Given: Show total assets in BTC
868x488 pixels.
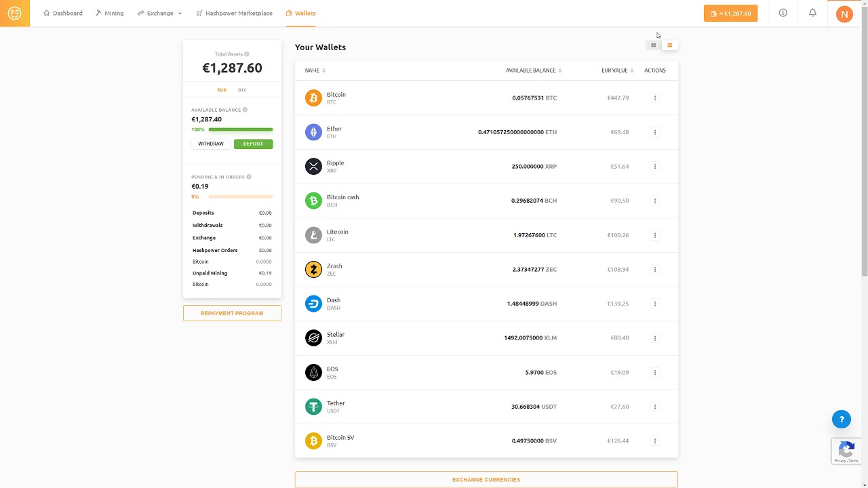Looking at the screenshot, I should [242, 90].
